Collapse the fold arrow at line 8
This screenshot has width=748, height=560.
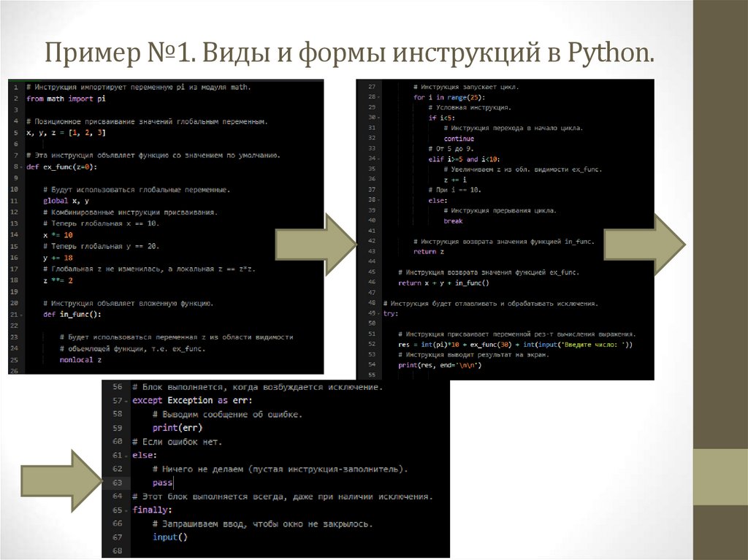[x=21, y=167]
